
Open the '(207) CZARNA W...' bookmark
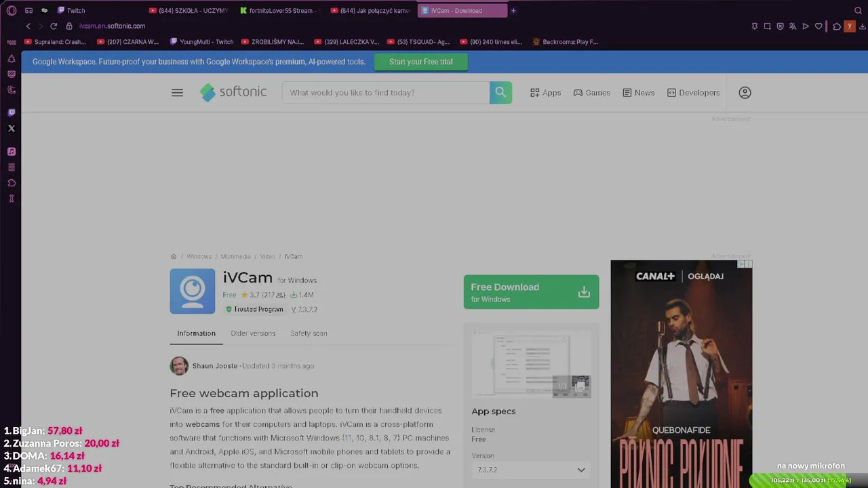(x=127, y=42)
